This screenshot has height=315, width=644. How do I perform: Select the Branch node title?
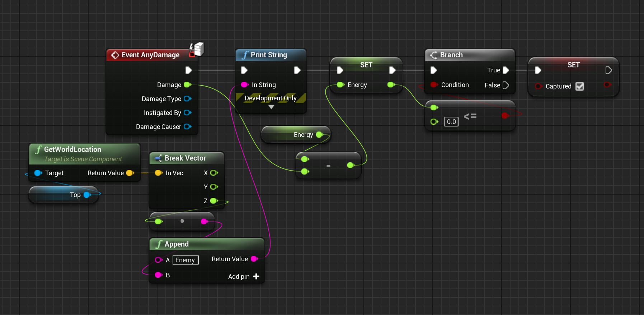click(451, 55)
